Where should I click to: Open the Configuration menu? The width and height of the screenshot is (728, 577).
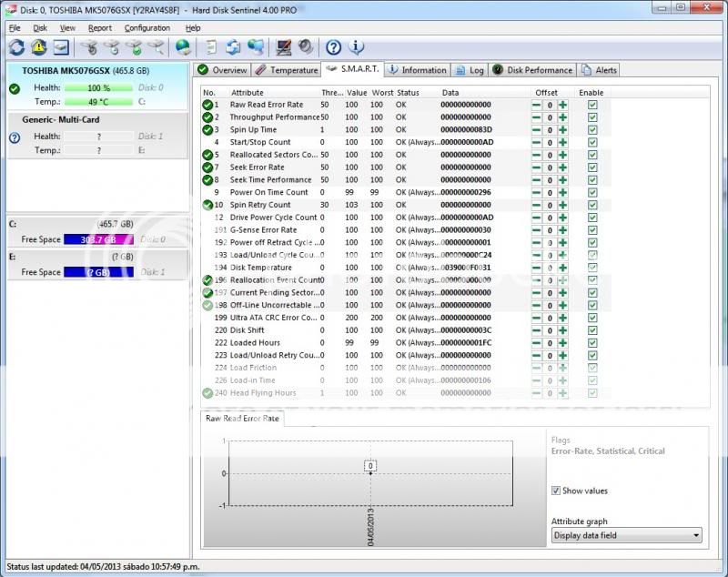tap(147, 28)
